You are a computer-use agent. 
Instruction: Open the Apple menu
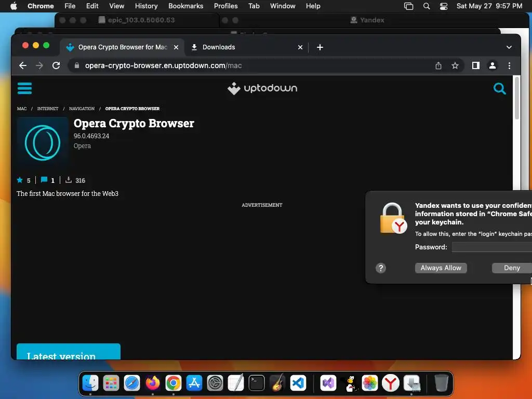(x=14, y=6)
